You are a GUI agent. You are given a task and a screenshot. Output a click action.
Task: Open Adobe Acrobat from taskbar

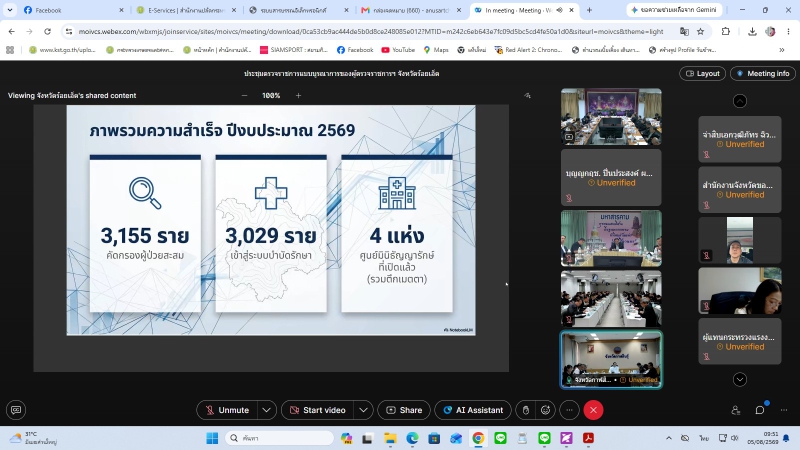tap(588, 438)
